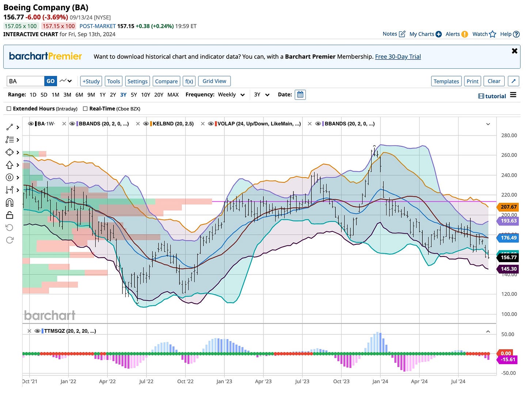532x400 pixels.
Task: Click the BA symbol input field
Action: (x=26, y=81)
